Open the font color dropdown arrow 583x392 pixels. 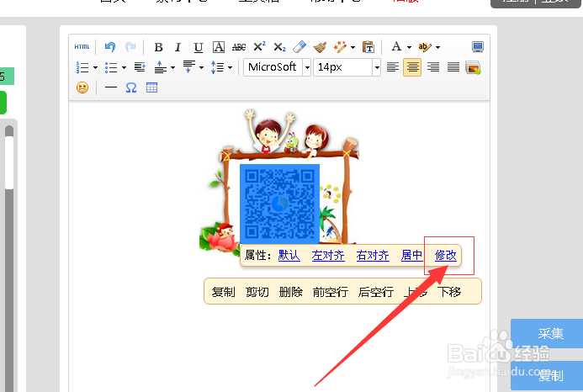click(409, 47)
